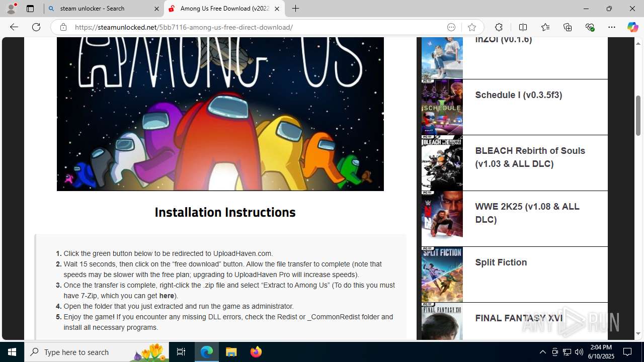This screenshot has height=362, width=644.
Task: Open the browser profile icon
Action: point(11,9)
